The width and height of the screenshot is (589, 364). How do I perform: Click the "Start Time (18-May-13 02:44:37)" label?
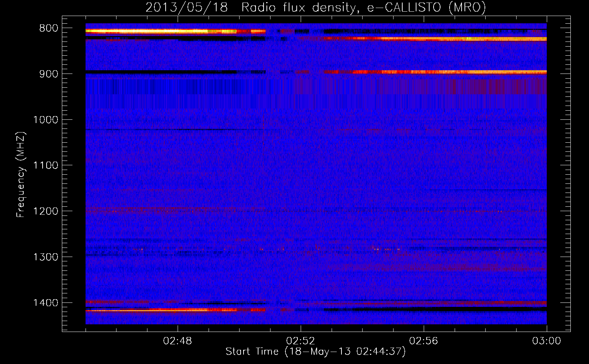click(316, 352)
